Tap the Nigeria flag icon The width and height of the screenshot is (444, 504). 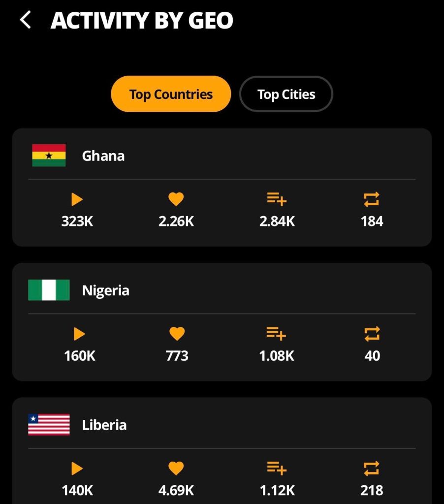point(49,290)
